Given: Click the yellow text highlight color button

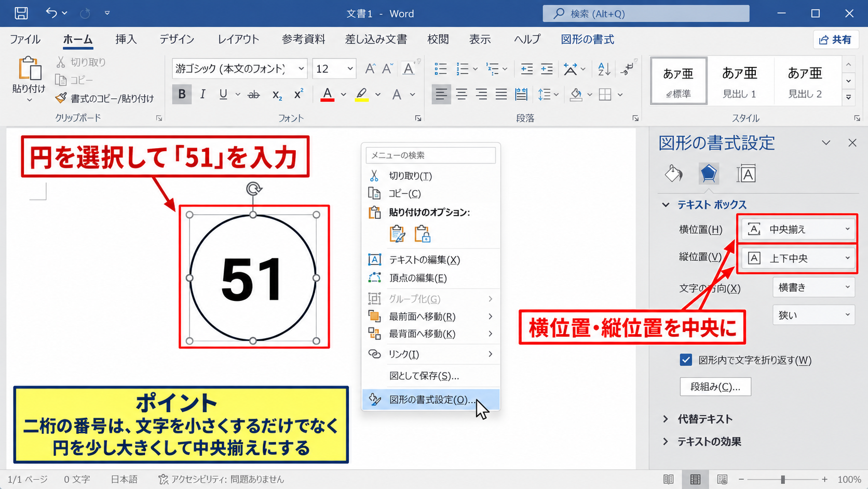Looking at the screenshot, I should pos(361,94).
